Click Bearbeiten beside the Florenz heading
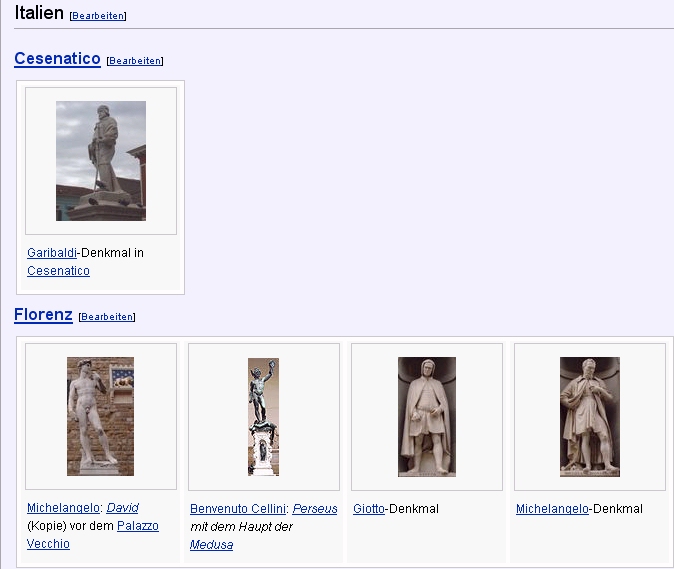This screenshot has width=674, height=569. [106, 317]
